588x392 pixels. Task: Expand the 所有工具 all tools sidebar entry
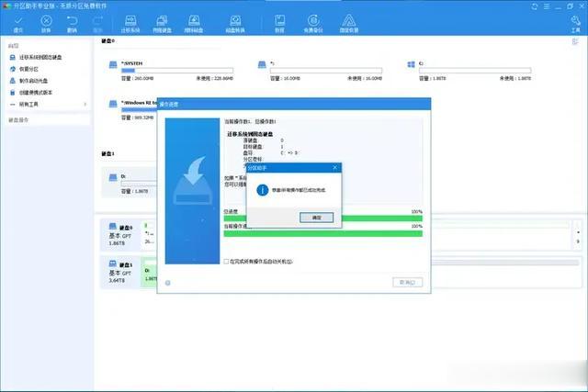coord(48,104)
